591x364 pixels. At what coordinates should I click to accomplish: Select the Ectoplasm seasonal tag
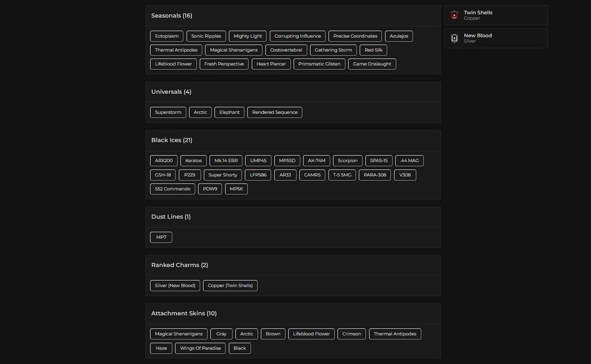click(167, 36)
